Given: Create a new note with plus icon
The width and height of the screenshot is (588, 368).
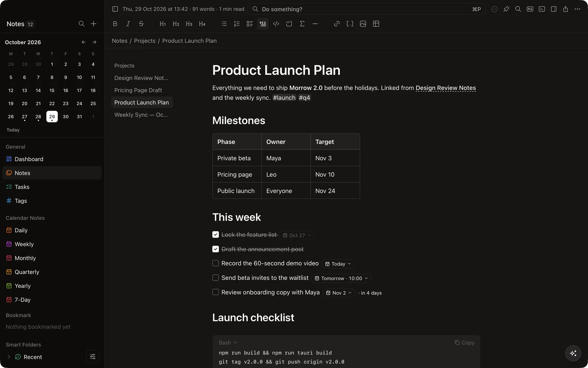Looking at the screenshot, I should coord(93,24).
